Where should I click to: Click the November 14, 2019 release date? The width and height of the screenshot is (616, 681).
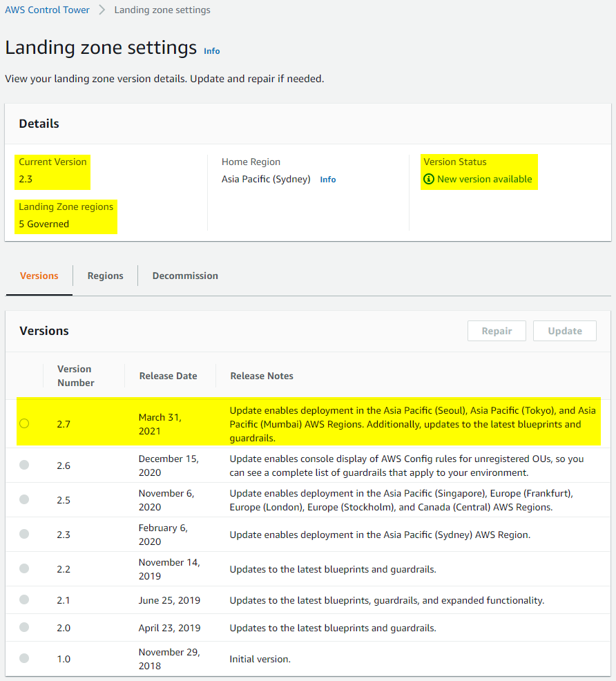[x=169, y=569]
